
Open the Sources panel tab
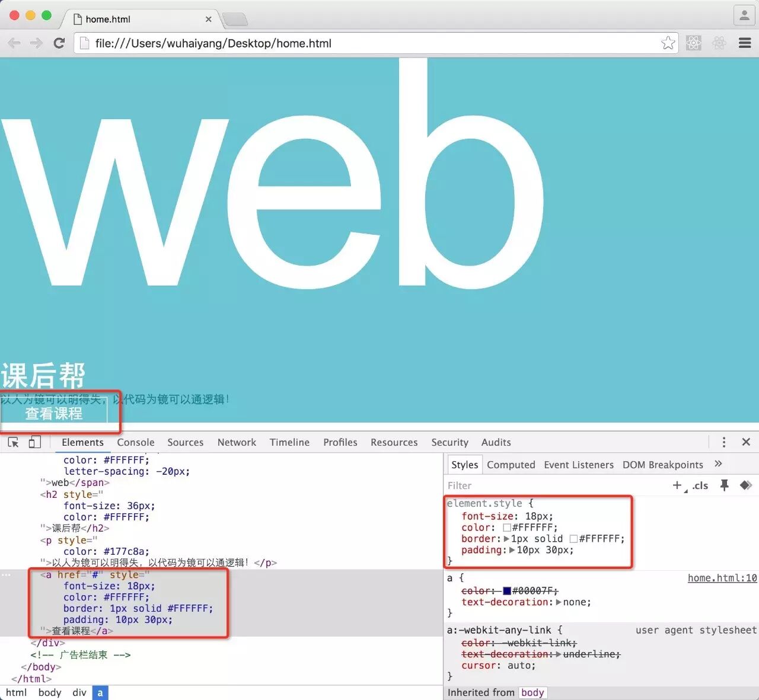pyautogui.click(x=186, y=442)
